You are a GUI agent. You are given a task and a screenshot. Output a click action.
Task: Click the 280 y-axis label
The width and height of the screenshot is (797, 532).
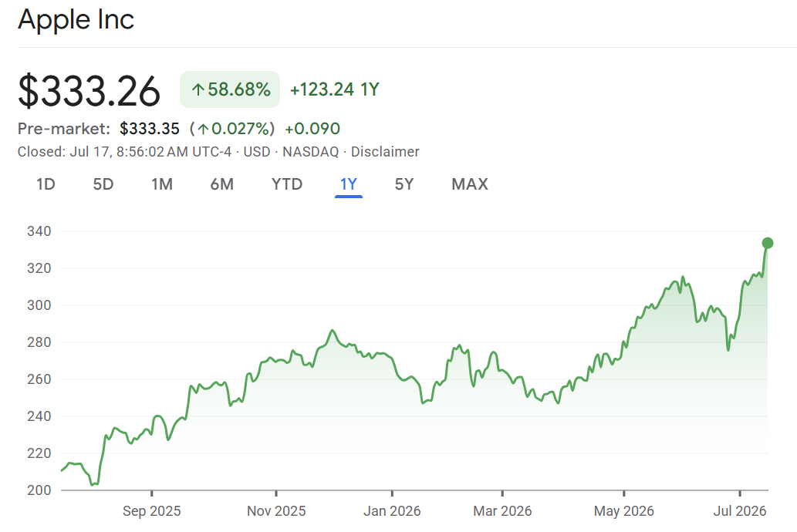[39, 342]
